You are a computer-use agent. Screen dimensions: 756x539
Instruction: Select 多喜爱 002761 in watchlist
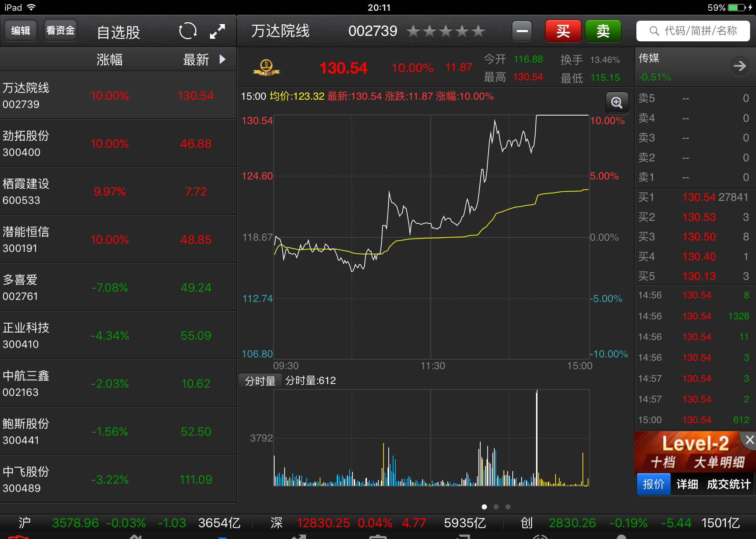(118, 288)
